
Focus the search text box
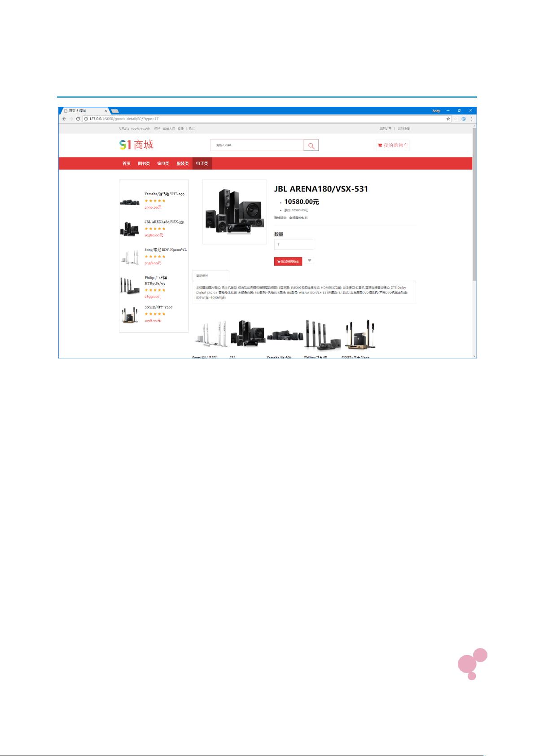[x=257, y=145]
